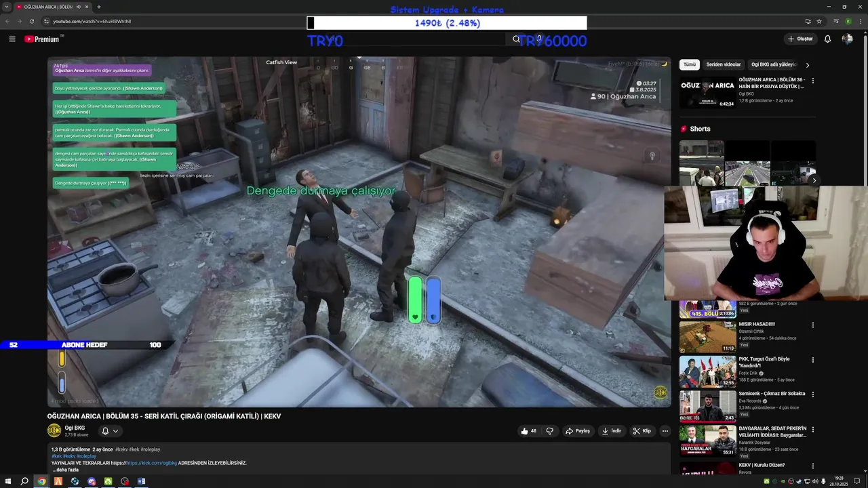
Task: Go to YouTube Premium home logo
Action: (x=42, y=39)
